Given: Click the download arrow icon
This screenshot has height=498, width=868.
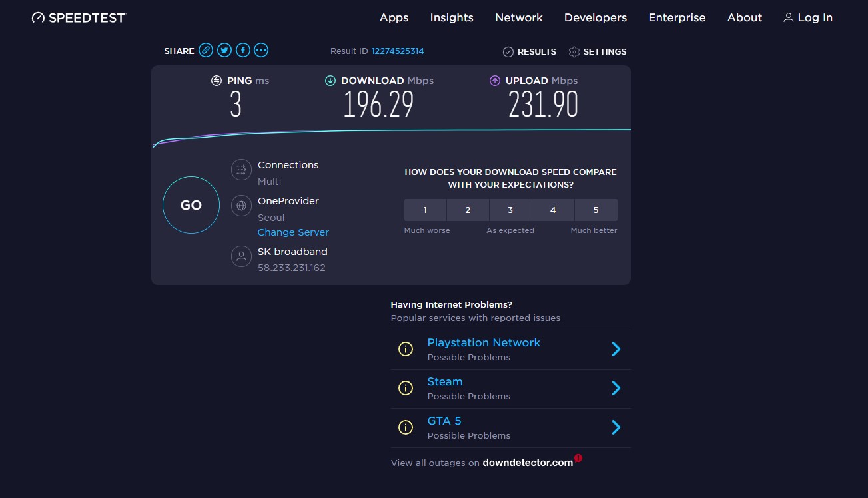Looking at the screenshot, I should pyautogui.click(x=330, y=81).
